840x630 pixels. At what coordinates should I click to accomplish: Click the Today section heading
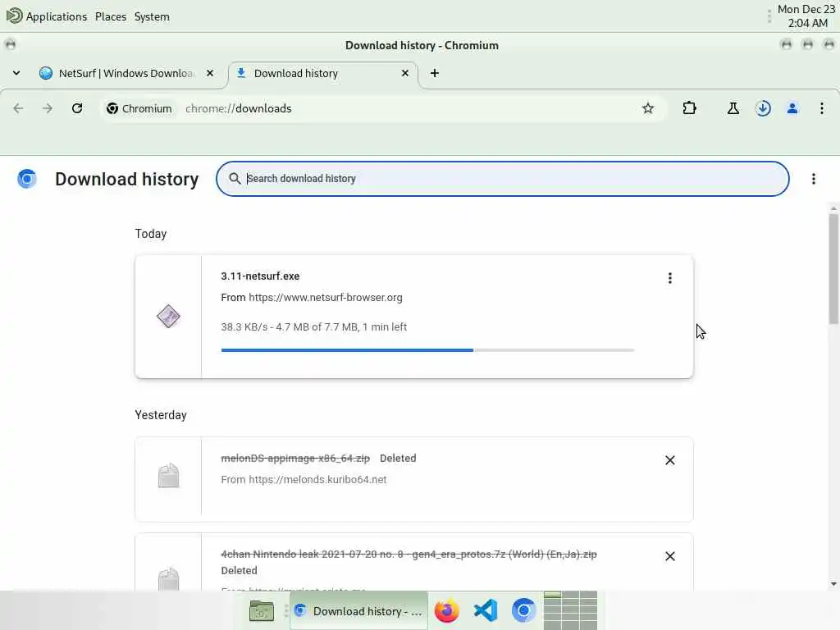(x=151, y=234)
